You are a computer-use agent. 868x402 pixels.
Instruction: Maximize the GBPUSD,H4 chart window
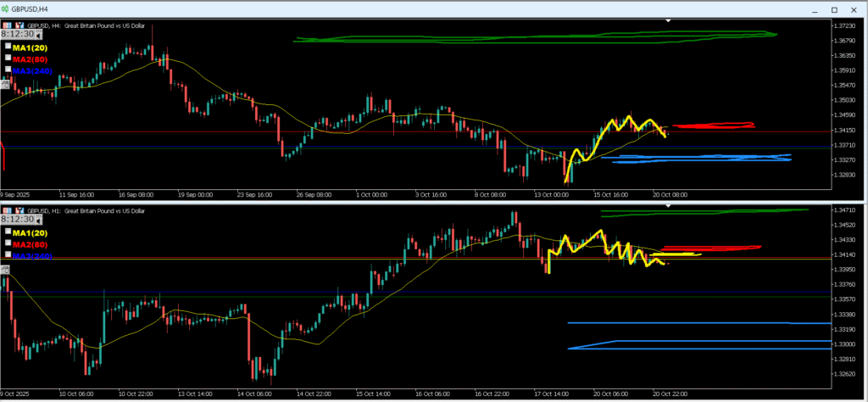(834, 9)
